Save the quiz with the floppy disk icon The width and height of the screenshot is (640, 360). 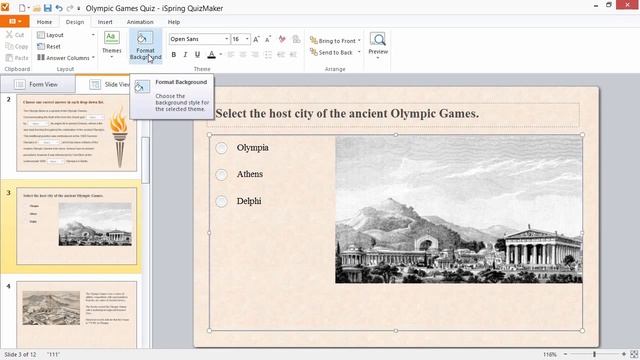coord(48,8)
